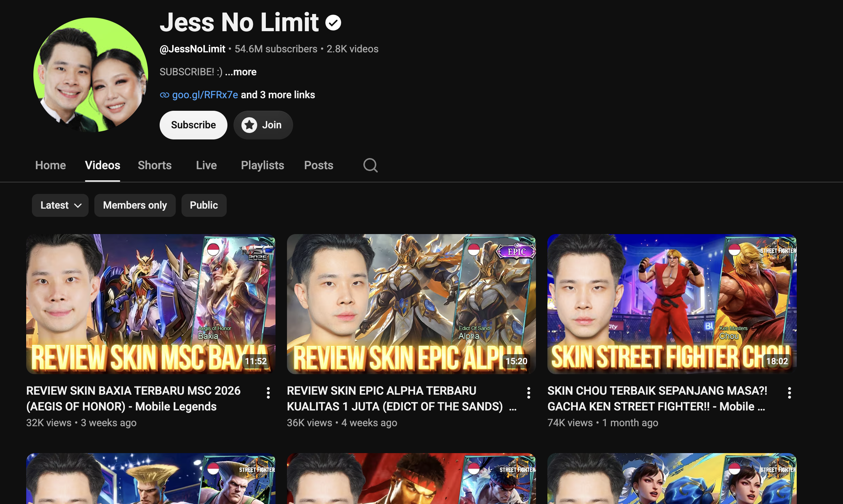Open the Street Fighter Ryu thumbnail in the second row

411,479
